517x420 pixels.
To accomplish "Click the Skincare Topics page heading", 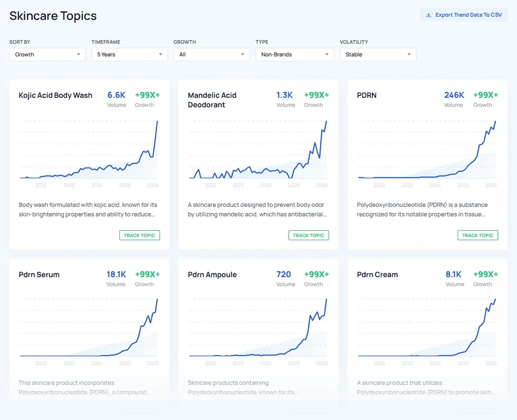I will pyautogui.click(x=53, y=15).
